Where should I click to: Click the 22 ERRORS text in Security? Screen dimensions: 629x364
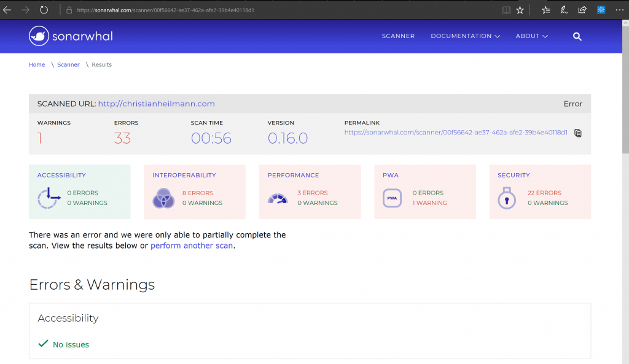[544, 193]
